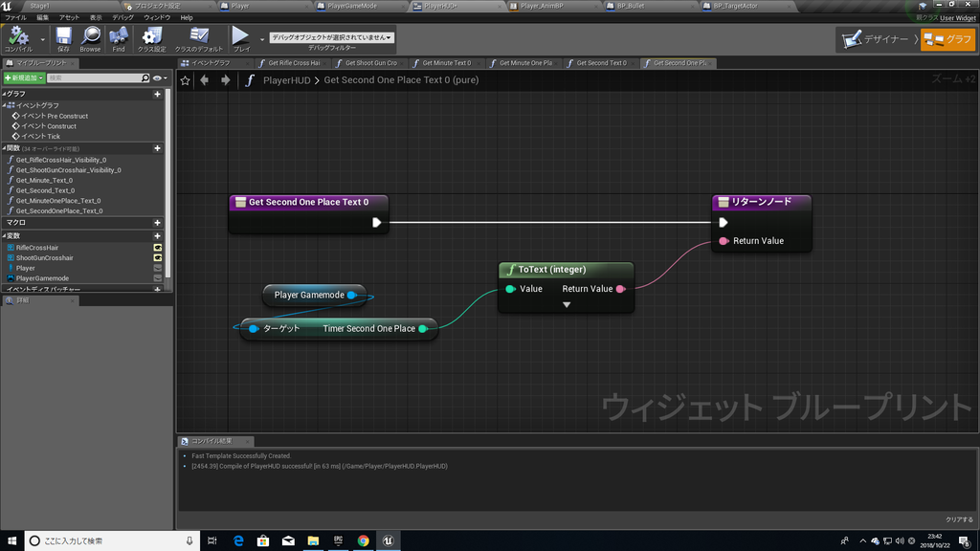Open the Get Shoot Gun Cro tab
Image resolution: width=980 pixels, height=551 pixels.
[370, 63]
